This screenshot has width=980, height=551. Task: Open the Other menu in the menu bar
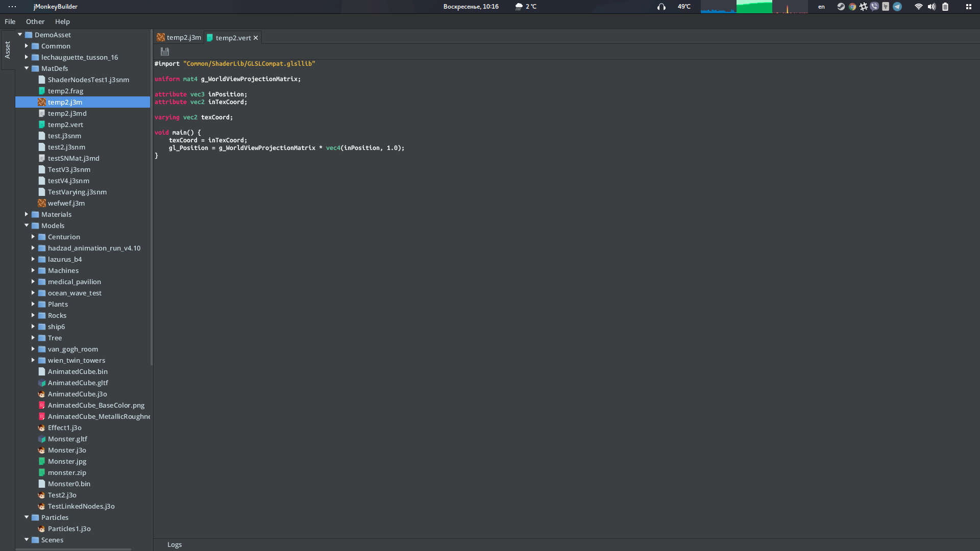point(35,21)
